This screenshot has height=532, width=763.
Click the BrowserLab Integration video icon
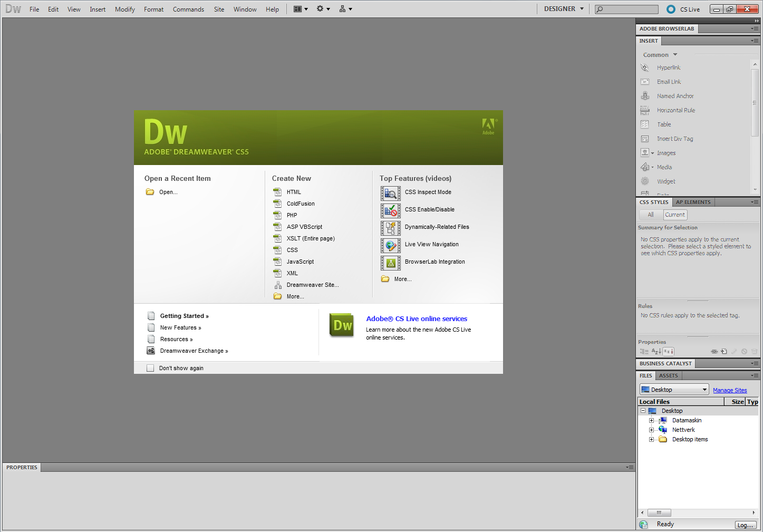(x=391, y=263)
